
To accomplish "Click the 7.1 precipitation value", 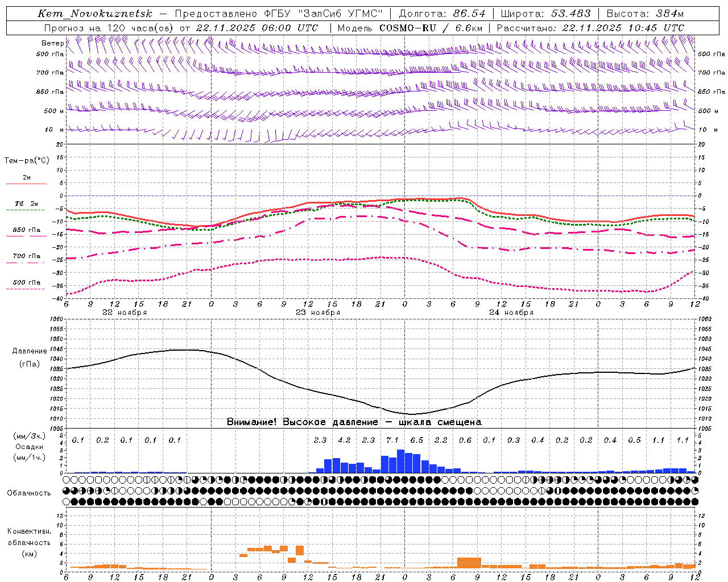I will [x=392, y=440].
